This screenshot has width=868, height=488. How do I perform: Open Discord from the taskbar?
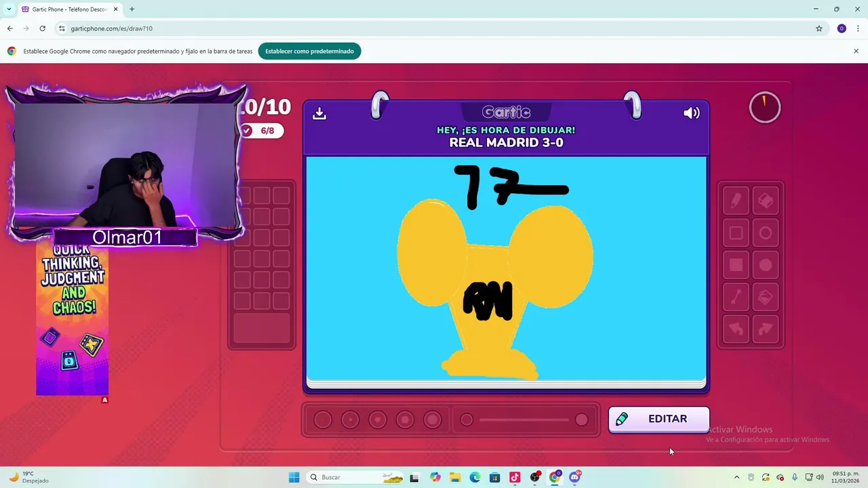tap(575, 477)
